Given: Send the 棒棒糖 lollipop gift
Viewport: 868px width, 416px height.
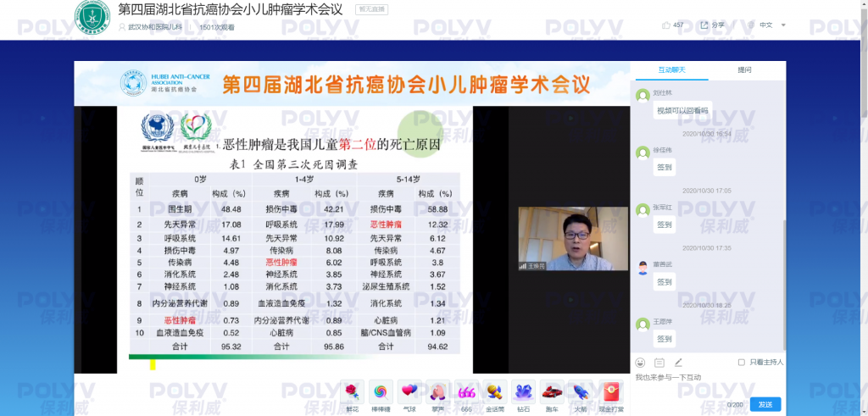Looking at the screenshot, I should pyautogui.click(x=381, y=391).
